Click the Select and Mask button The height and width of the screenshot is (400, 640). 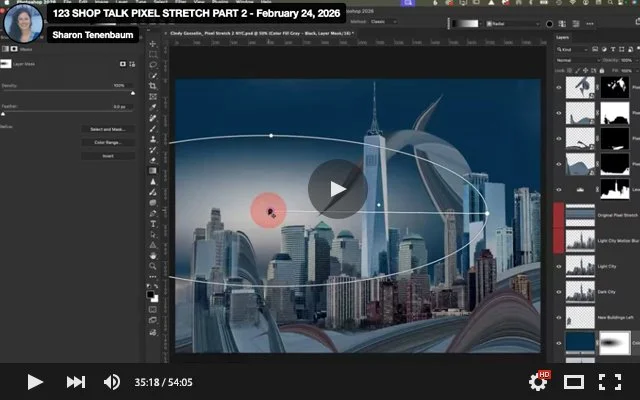pyautogui.click(x=108, y=129)
